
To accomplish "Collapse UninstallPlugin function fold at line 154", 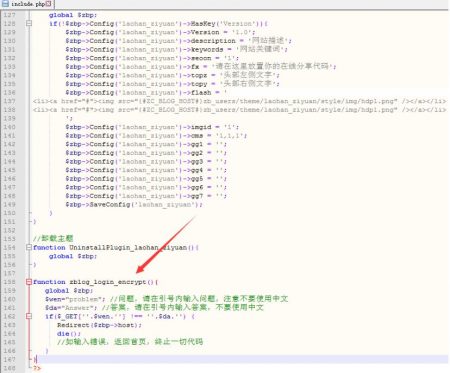I will [29, 247].
